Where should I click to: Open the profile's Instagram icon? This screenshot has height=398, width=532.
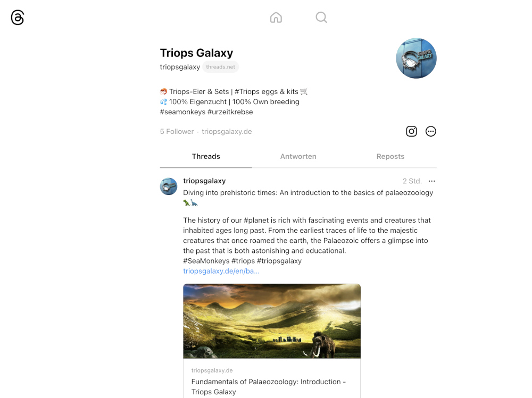pos(411,131)
